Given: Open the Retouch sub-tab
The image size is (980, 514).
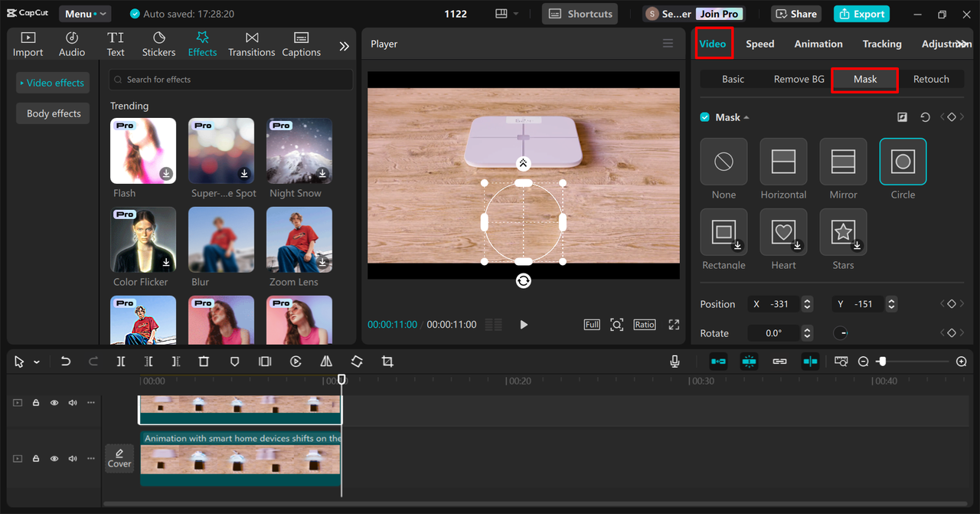Looking at the screenshot, I should click(931, 79).
